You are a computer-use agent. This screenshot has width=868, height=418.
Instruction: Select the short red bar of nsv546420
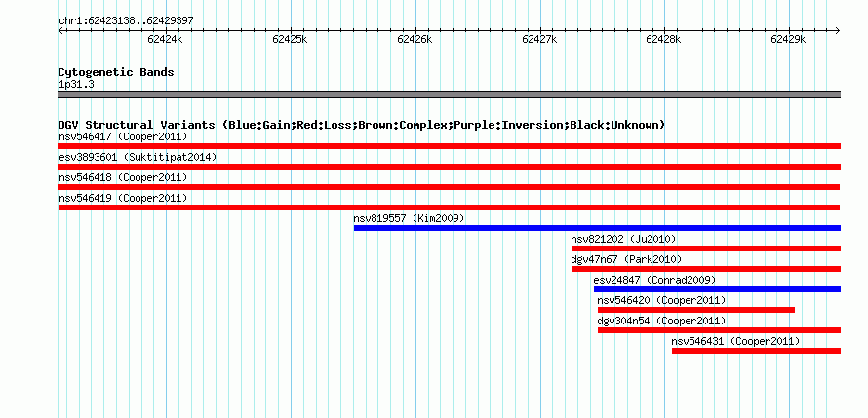click(x=695, y=310)
